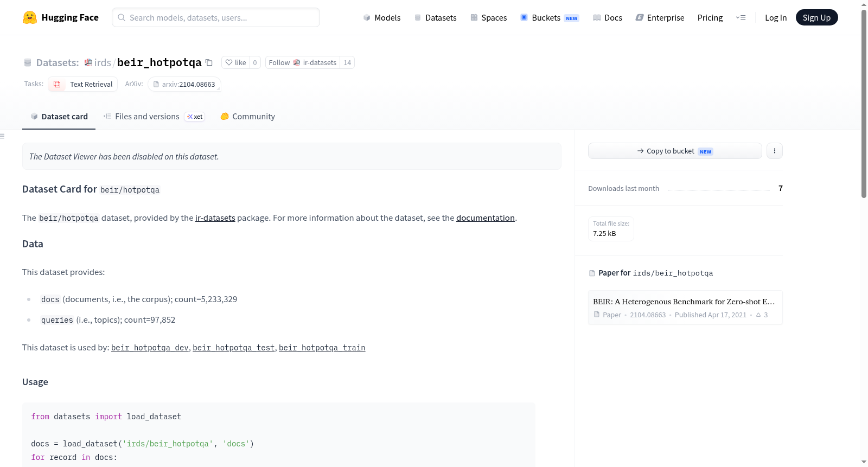Click the Copy to bucket button

(x=675, y=151)
